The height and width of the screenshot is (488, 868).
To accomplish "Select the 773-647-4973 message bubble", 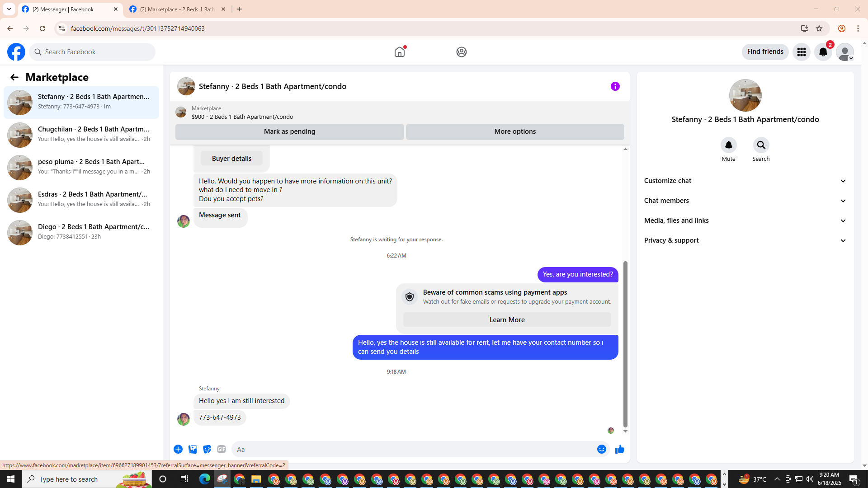I will (220, 418).
